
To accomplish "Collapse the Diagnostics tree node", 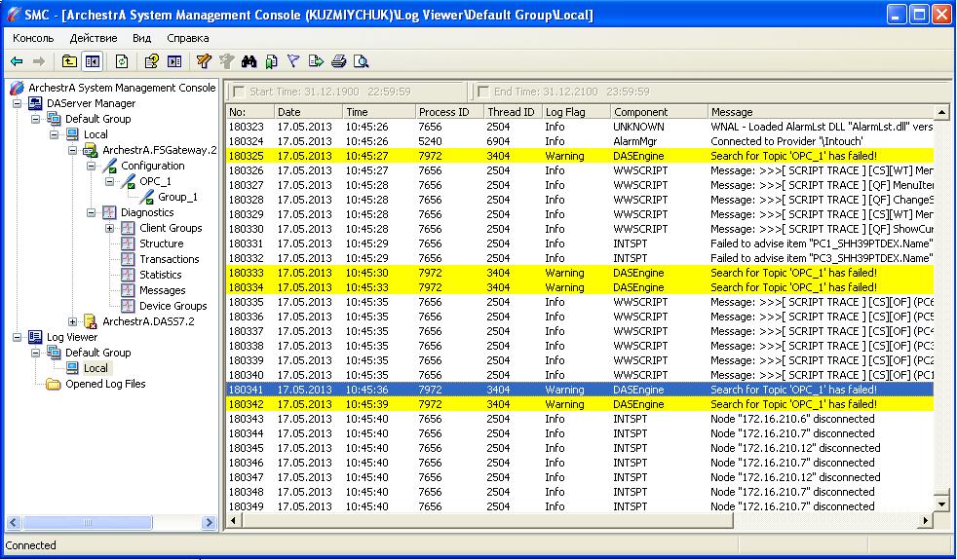I will (x=92, y=212).
